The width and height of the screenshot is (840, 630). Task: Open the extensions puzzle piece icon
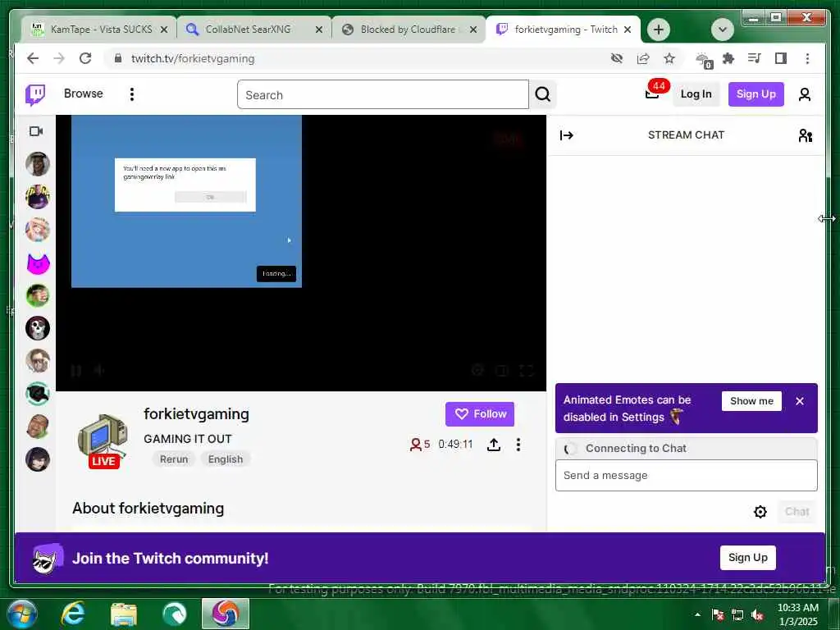(728, 58)
